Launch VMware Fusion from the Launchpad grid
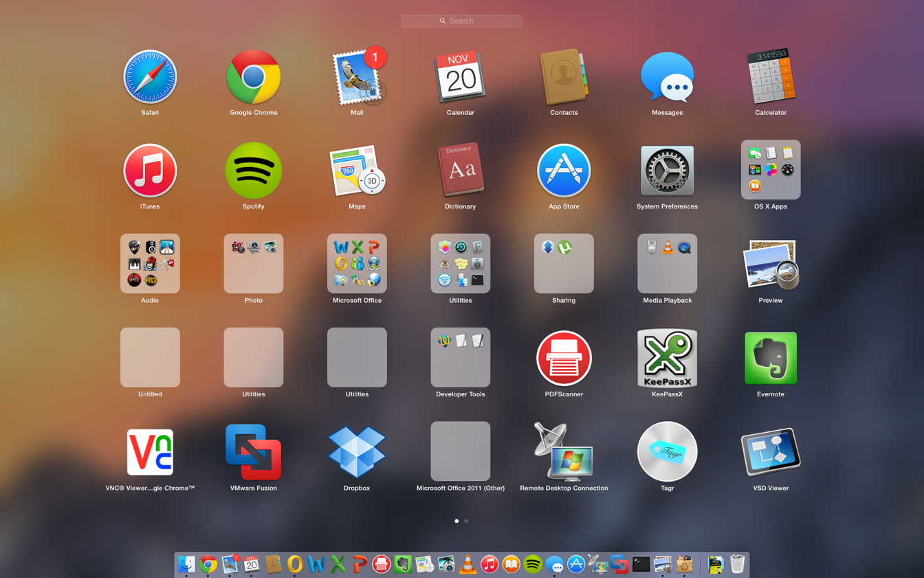Viewport: 924px width, 578px height. pos(254,452)
